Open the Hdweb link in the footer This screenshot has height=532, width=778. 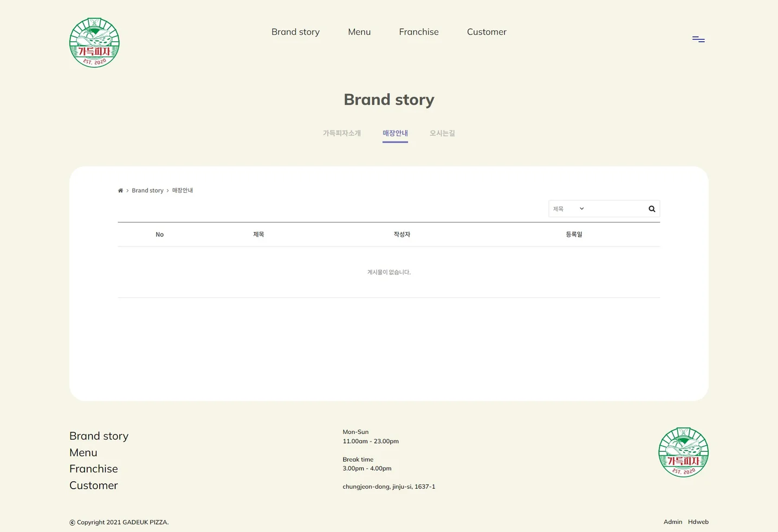point(698,522)
